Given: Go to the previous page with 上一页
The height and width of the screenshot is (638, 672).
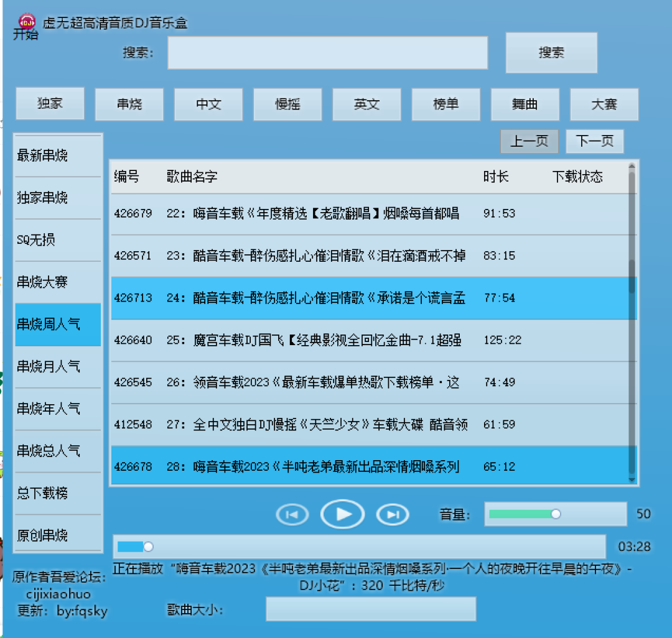Looking at the screenshot, I should pyautogui.click(x=529, y=141).
